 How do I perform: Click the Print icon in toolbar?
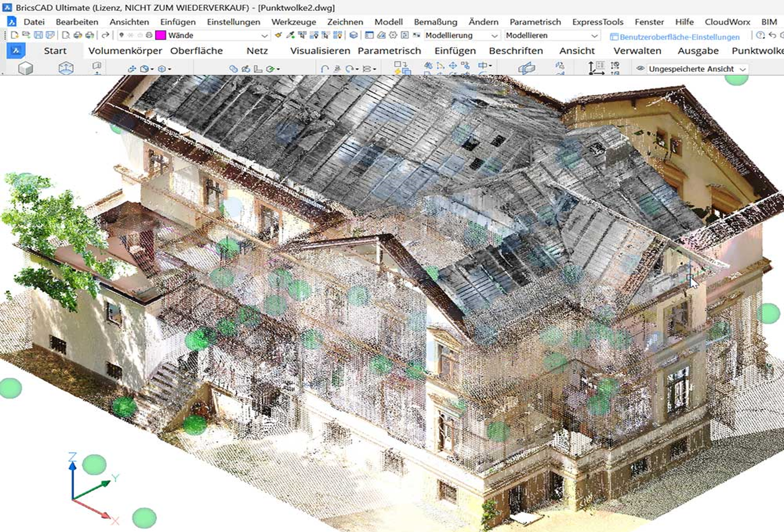pyautogui.click(x=77, y=35)
